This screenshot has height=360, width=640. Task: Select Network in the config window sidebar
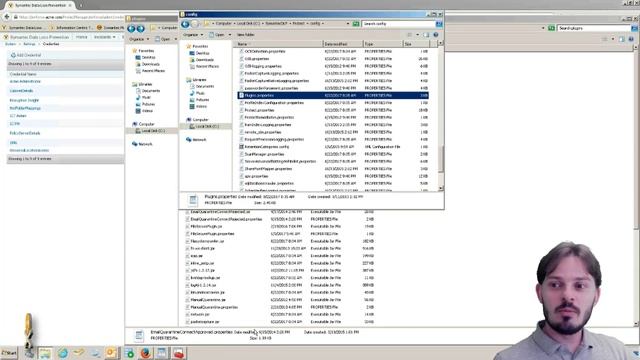[199, 140]
